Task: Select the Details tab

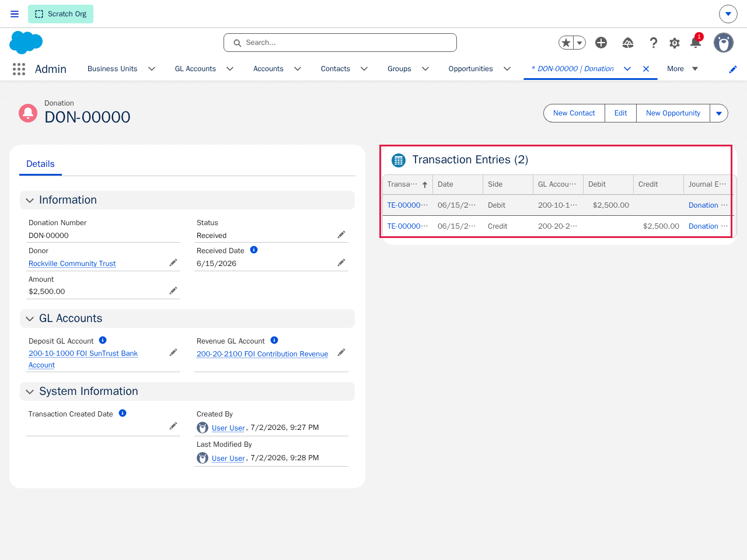Action: pyautogui.click(x=40, y=164)
